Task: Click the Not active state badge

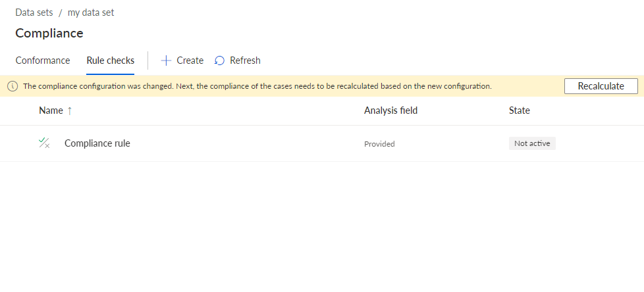Action: click(532, 143)
